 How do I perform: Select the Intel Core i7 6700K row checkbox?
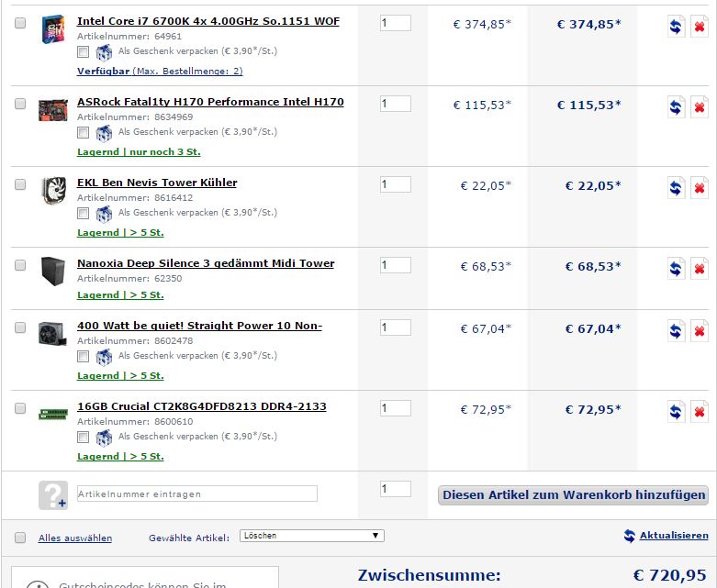coord(20,23)
